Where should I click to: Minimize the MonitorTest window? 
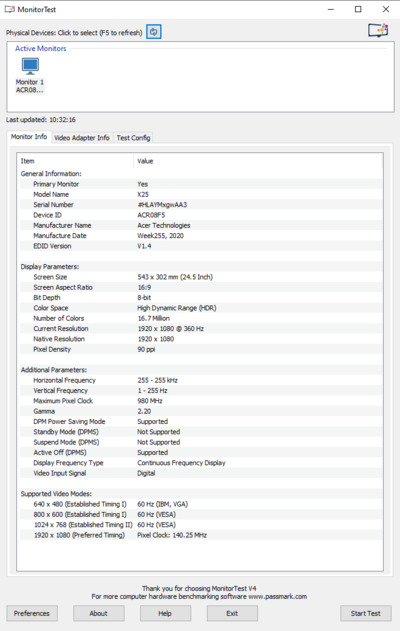tap(331, 9)
